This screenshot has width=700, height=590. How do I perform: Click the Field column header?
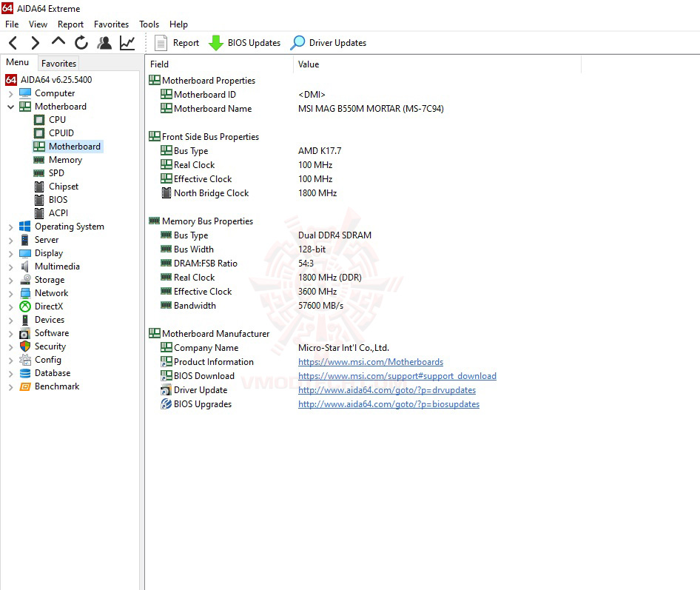(219, 64)
